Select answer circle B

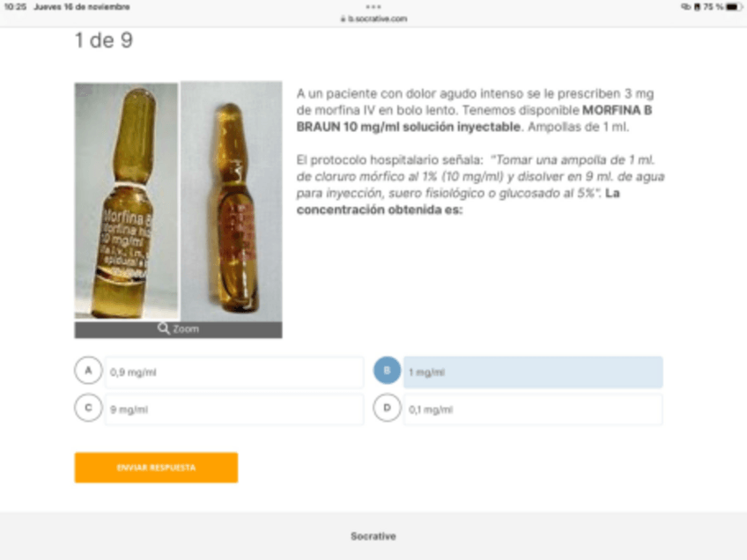click(x=387, y=370)
